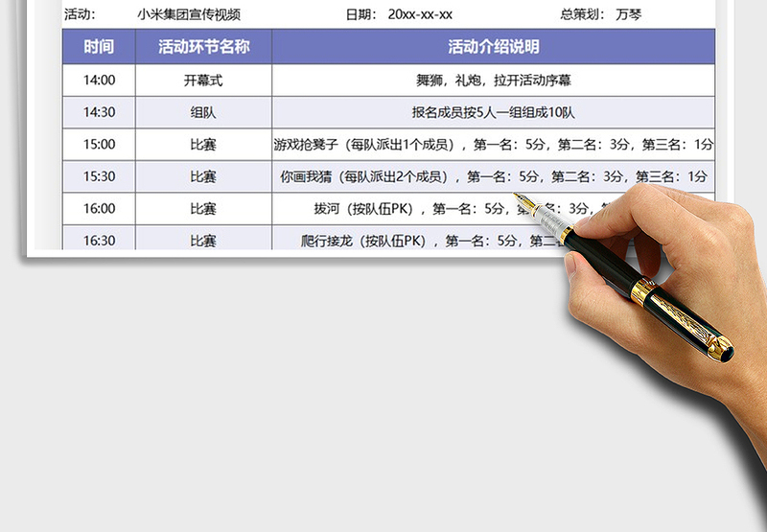Select the 活动介绍说明 header cell

pyautogui.click(x=494, y=46)
